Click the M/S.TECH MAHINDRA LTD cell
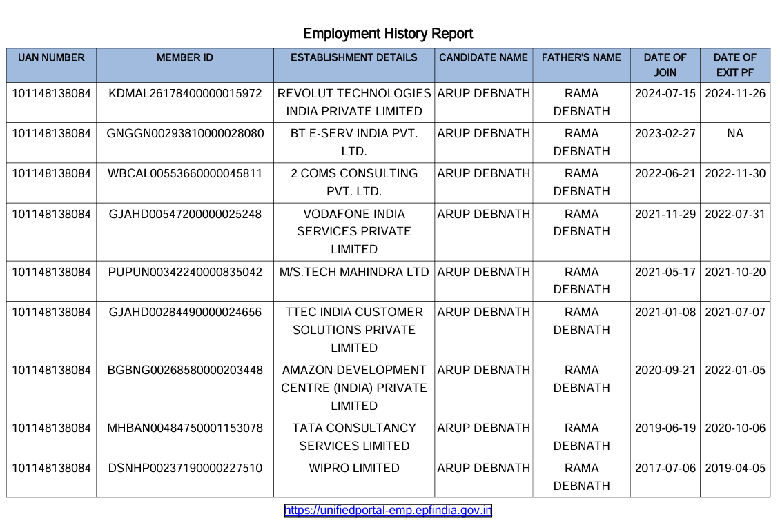 tap(354, 281)
